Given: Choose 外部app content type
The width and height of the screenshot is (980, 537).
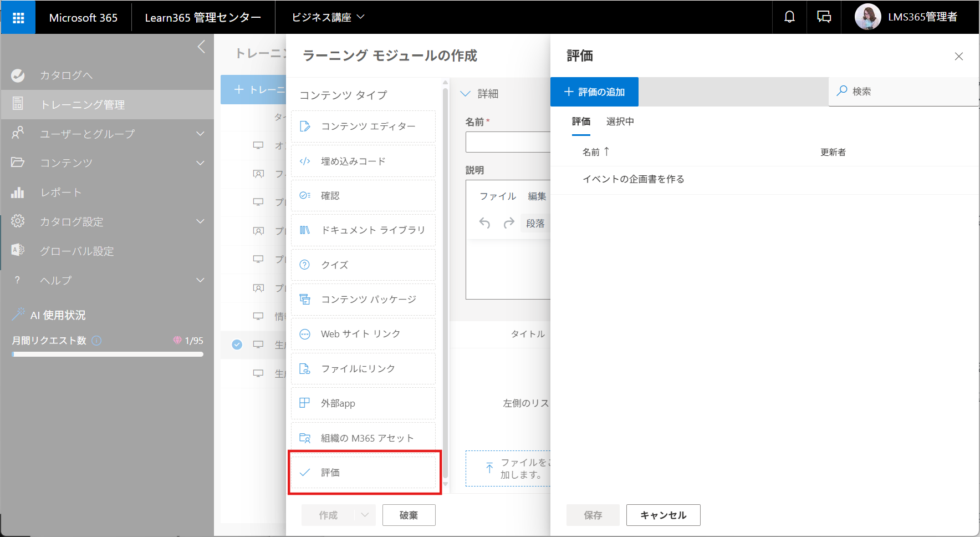Looking at the screenshot, I should click(363, 403).
